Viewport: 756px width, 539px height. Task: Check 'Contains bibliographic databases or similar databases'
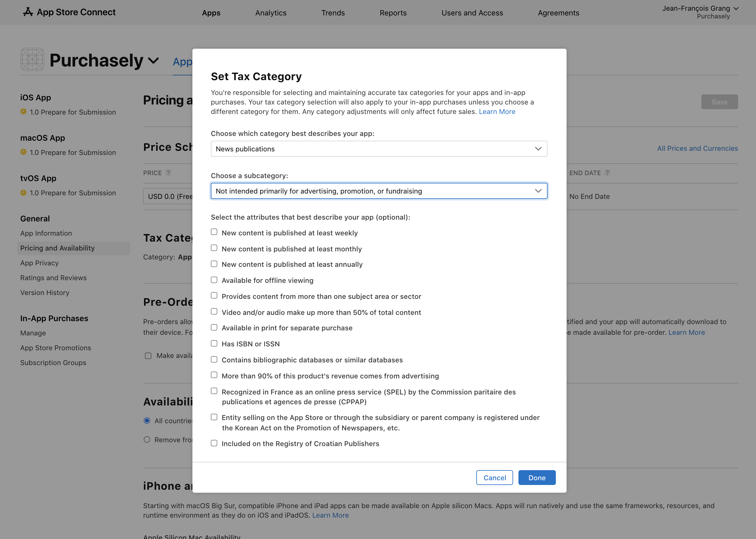tap(214, 359)
